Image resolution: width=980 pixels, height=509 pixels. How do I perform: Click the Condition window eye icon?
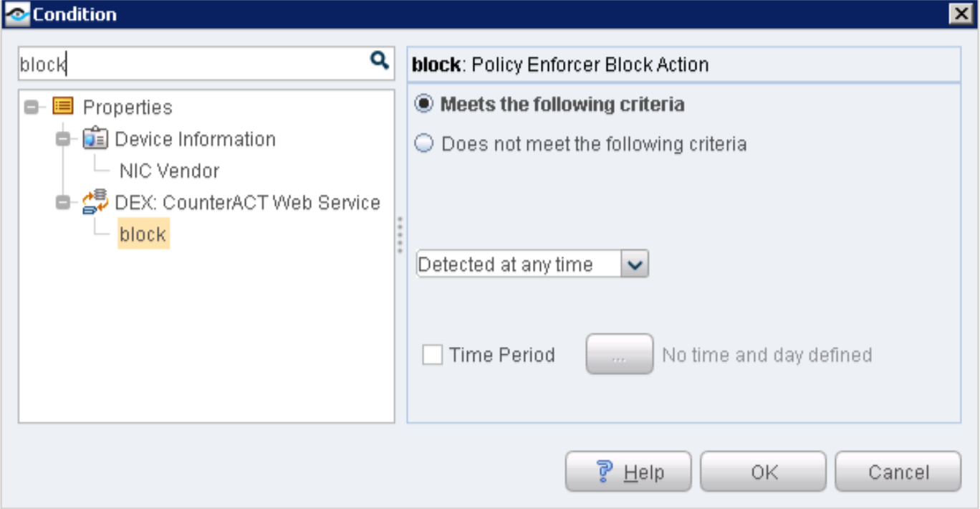pyautogui.click(x=16, y=14)
